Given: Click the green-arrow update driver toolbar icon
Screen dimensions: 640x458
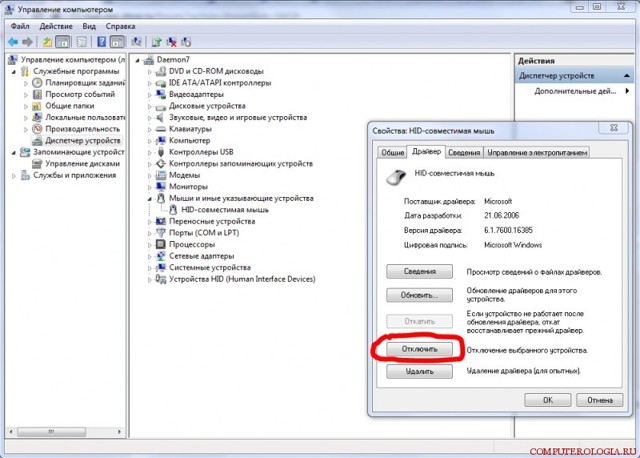Looking at the screenshot, I should pyautogui.click(x=156, y=42).
